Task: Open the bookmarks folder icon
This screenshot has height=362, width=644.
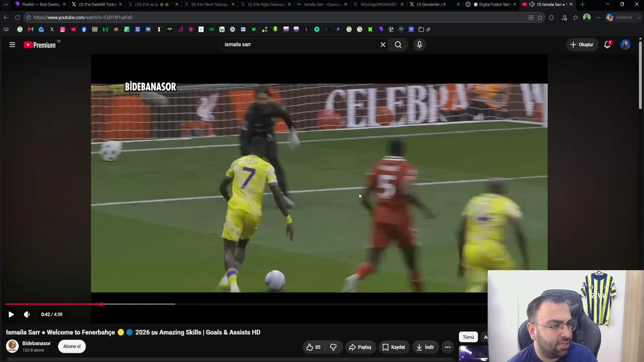Action: tap(421, 29)
